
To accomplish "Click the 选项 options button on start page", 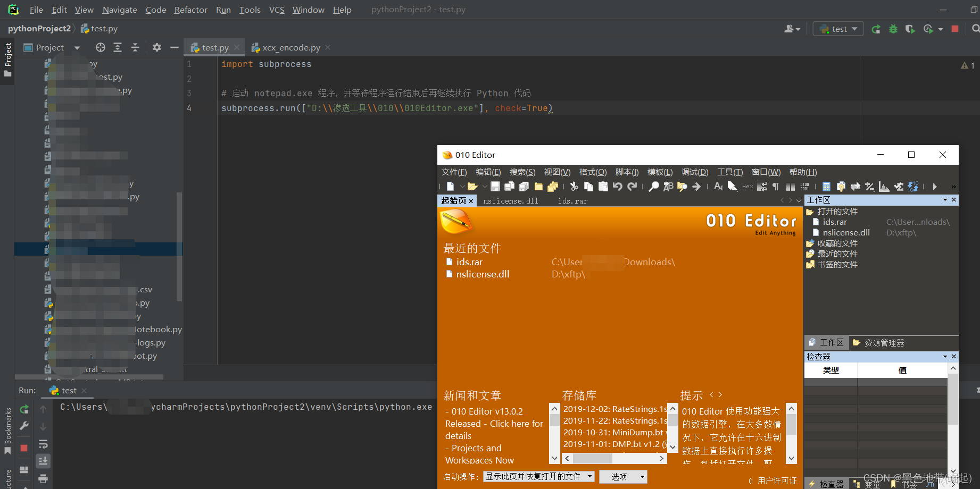I will (623, 477).
